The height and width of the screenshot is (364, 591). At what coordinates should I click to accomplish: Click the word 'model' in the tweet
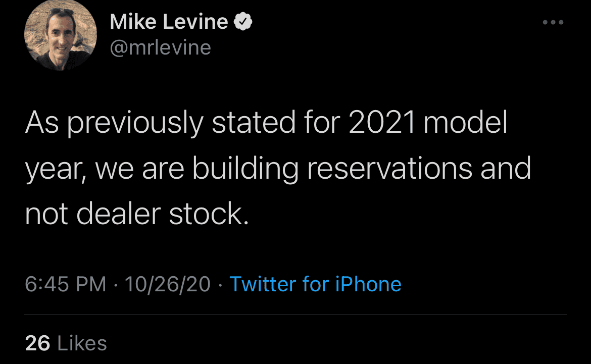point(466,122)
